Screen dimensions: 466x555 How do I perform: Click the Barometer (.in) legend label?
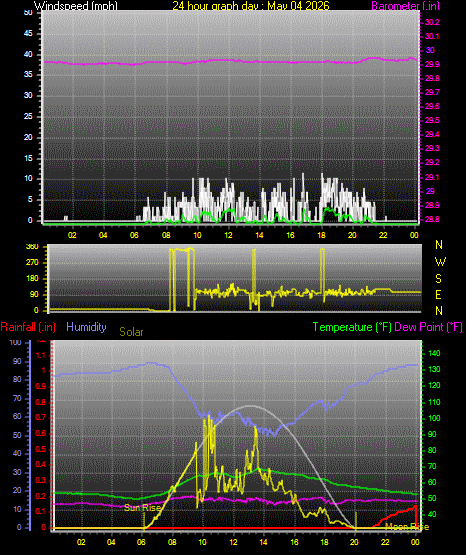405,6
